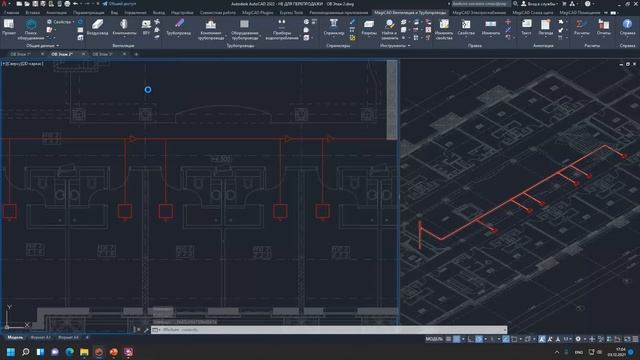Switch to the MagiCAD Plugins ribbon tab
Viewport: 640px width, 360px height.
point(258,13)
